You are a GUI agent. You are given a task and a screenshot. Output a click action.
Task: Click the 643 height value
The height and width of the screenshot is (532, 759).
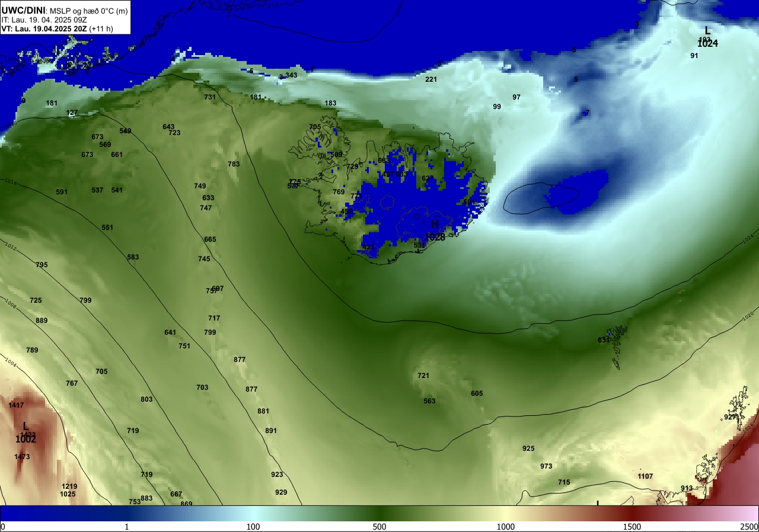168,127
